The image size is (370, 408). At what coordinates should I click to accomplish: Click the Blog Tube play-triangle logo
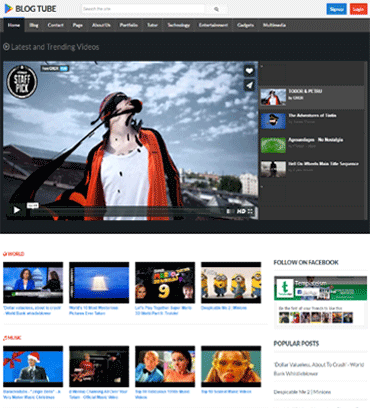point(8,9)
